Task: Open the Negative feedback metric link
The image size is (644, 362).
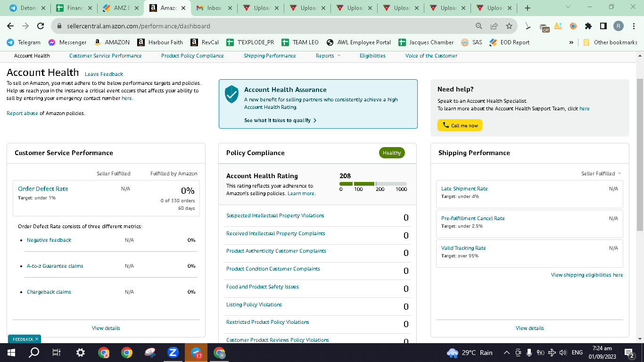Action: [x=49, y=240]
